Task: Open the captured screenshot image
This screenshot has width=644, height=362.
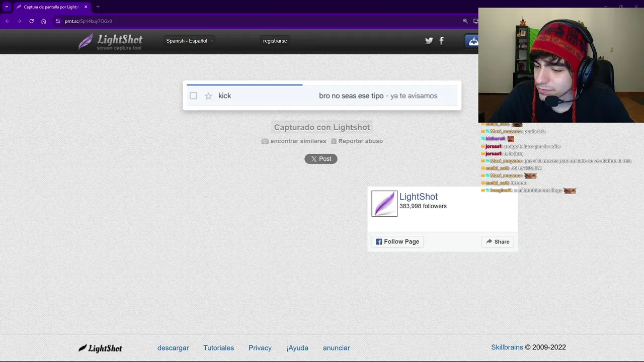Action: [322, 96]
